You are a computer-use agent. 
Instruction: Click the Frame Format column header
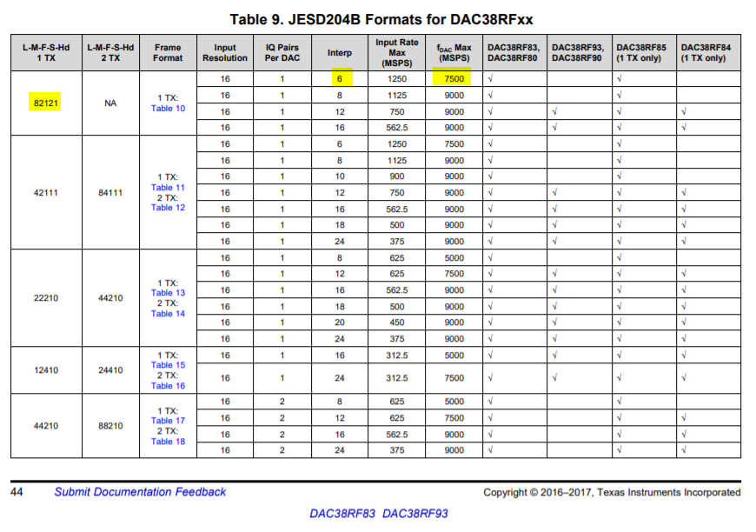(x=168, y=52)
